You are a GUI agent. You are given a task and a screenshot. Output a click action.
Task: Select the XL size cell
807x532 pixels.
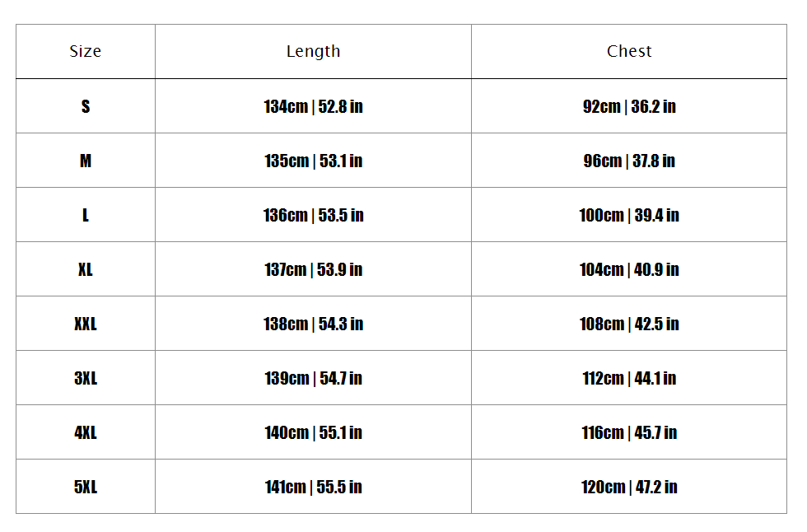pyautogui.click(x=86, y=269)
